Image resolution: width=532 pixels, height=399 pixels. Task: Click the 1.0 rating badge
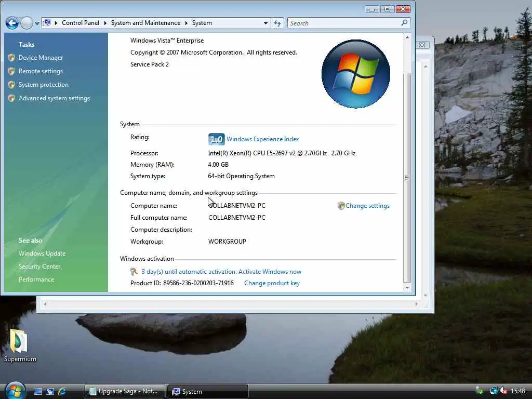[x=216, y=139]
